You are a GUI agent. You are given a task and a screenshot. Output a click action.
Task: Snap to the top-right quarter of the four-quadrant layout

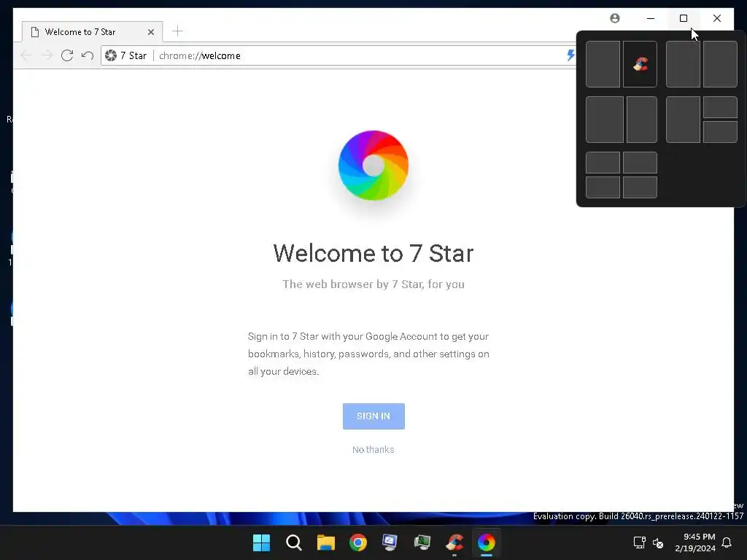tap(640, 163)
